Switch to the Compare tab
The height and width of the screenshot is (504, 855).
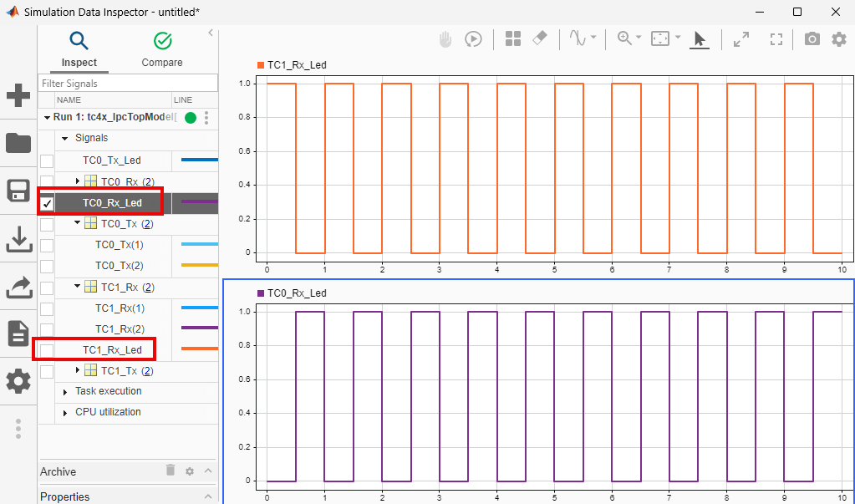(162, 50)
